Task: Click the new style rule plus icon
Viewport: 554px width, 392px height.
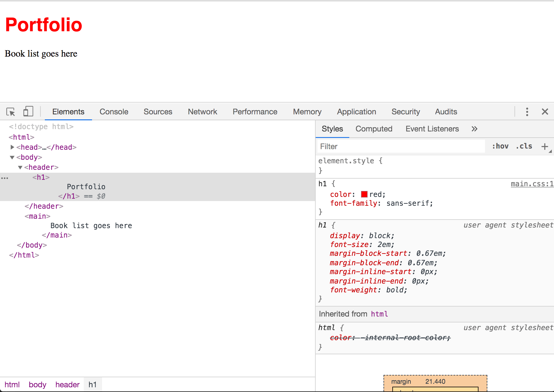Action: (545, 146)
